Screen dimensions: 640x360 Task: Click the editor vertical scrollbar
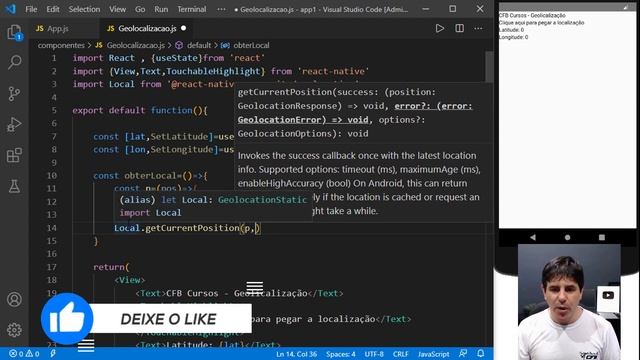click(x=489, y=66)
